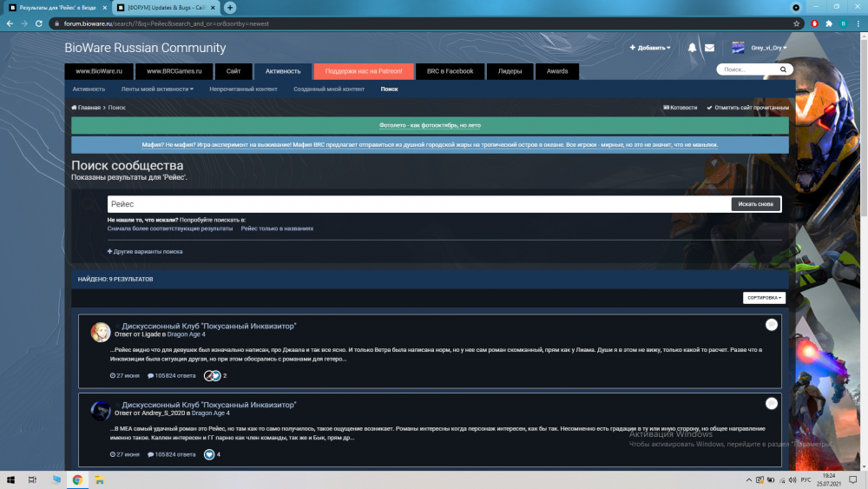Open the Сортировка dropdown
The height and width of the screenshot is (489, 868).
click(x=765, y=298)
